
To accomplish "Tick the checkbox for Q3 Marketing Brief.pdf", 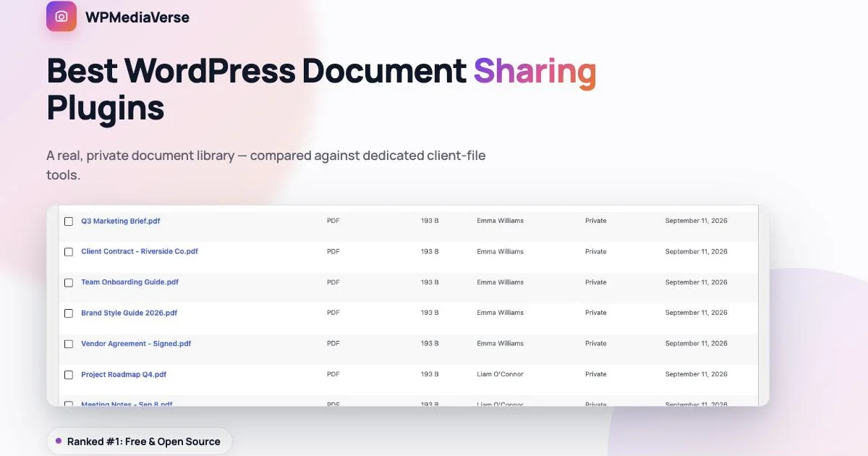I will click(69, 221).
